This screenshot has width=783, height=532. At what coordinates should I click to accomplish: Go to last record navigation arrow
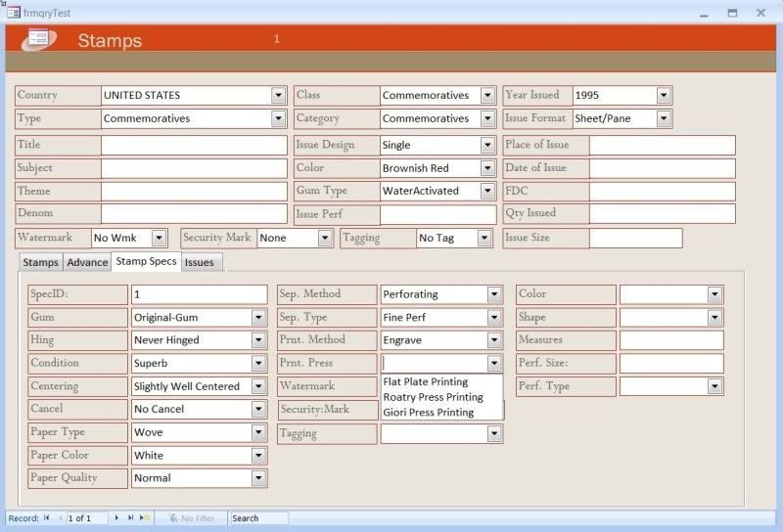(x=130, y=518)
